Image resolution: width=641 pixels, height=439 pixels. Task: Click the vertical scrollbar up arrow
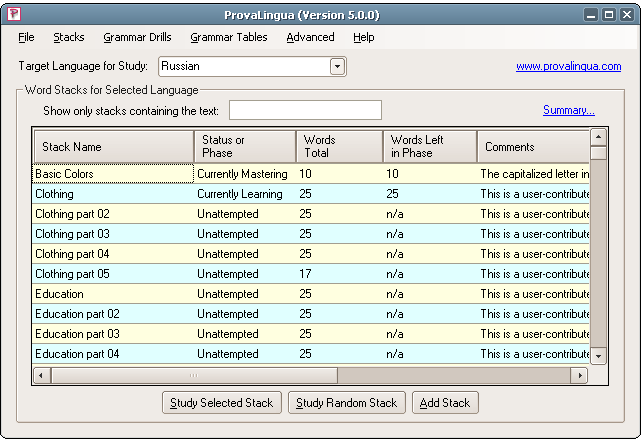point(598,137)
